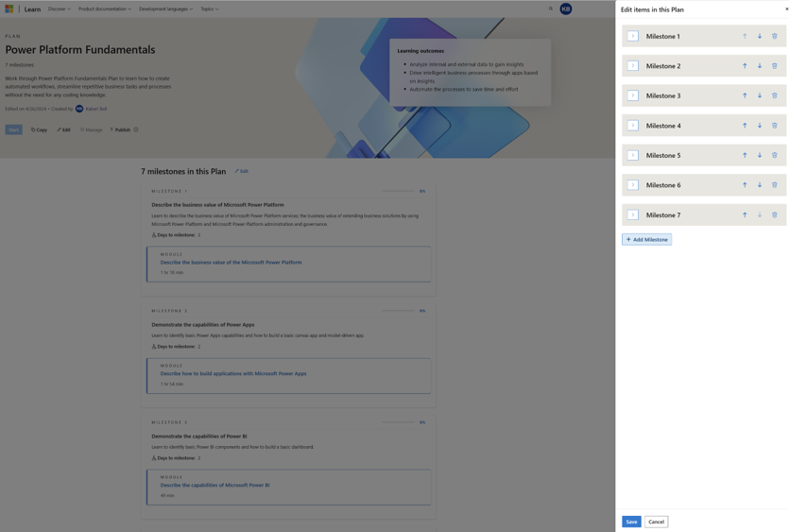Delete Milestone 7 with trash icon
789x532 pixels.
pos(775,215)
